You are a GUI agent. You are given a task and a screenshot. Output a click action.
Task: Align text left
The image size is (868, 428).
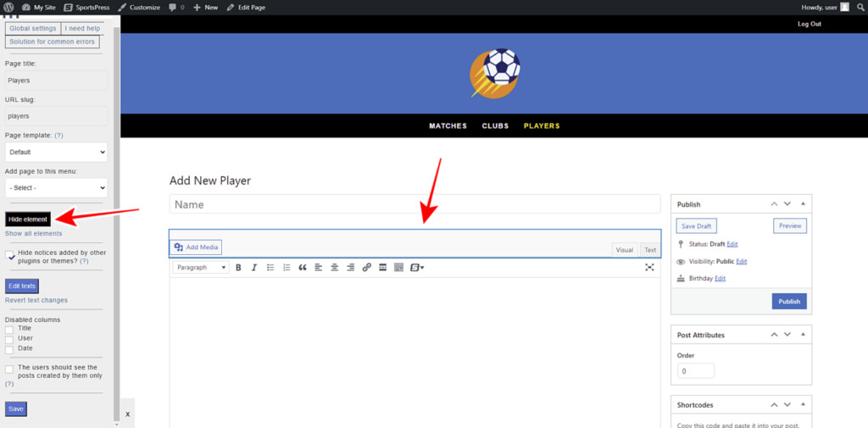319,268
